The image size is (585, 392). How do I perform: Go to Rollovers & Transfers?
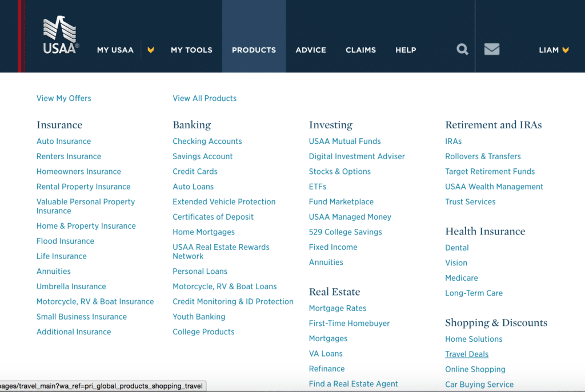(x=483, y=156)
